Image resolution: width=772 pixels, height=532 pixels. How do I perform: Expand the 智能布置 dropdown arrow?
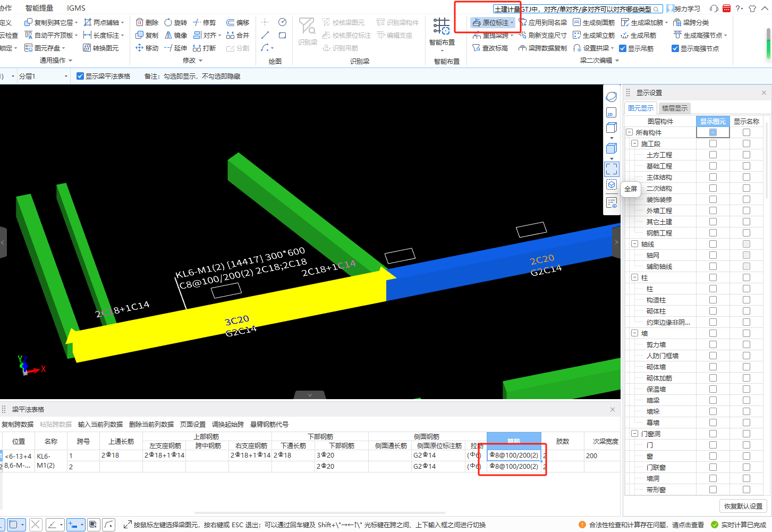coord(442,50)
